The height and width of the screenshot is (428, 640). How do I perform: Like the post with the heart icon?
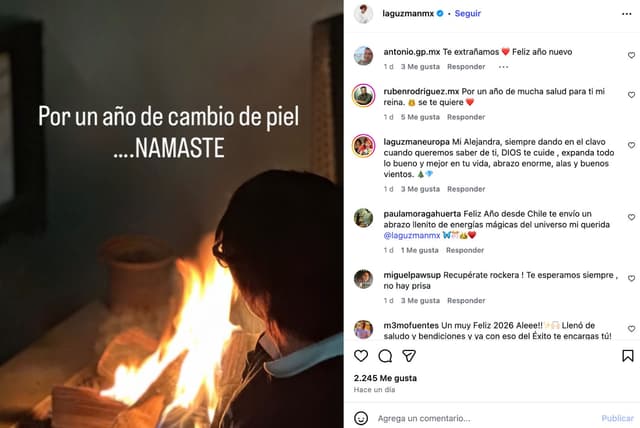(361, 356)
